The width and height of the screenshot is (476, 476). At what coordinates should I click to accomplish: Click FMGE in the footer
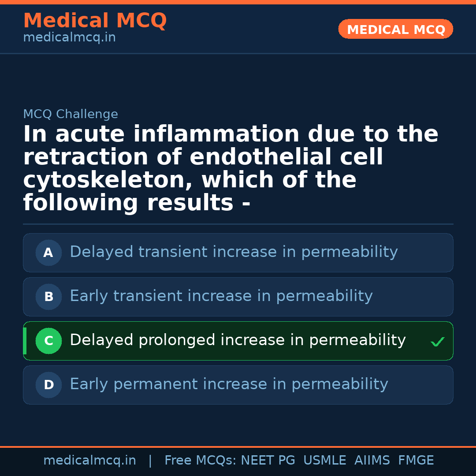(x=416, y=461)
